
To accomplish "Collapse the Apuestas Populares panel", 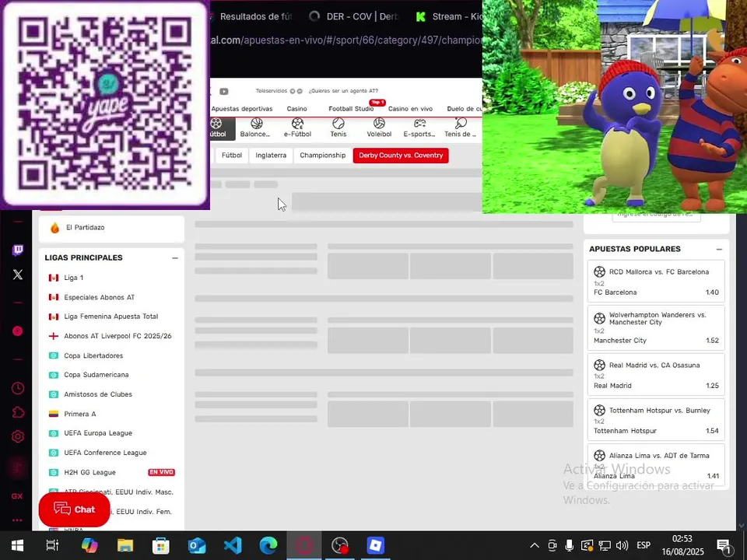I will coord(719,249).
